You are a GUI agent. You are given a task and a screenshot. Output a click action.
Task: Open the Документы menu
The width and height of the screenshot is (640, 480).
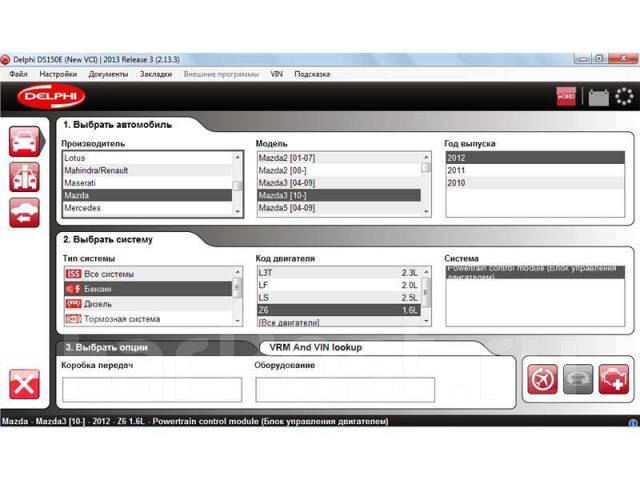click(108, 74)
